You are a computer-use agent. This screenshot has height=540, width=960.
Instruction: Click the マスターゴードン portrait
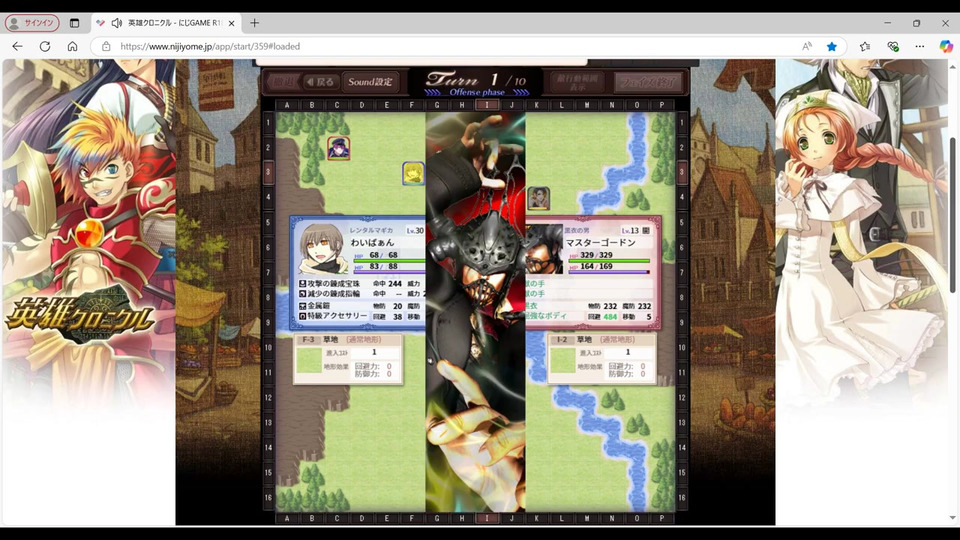pos(544,250)
